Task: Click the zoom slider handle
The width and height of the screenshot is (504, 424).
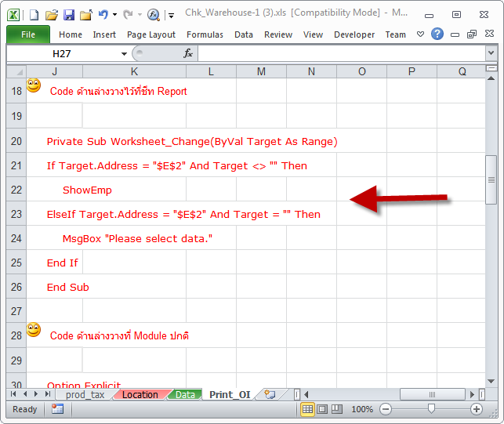Action: pyautogui.click(x=431, y=409)
